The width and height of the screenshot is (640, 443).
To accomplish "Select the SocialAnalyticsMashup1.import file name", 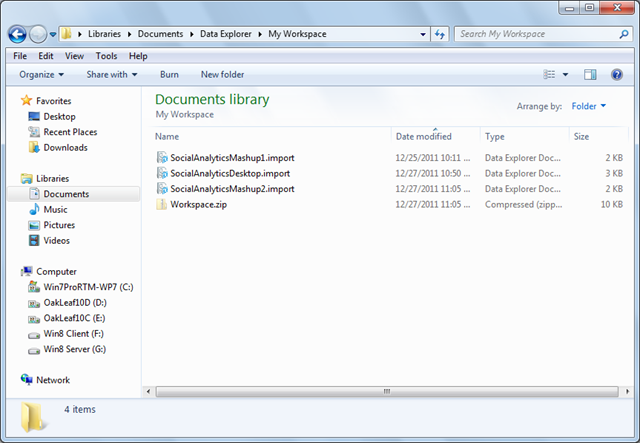I will pos(232,158).
